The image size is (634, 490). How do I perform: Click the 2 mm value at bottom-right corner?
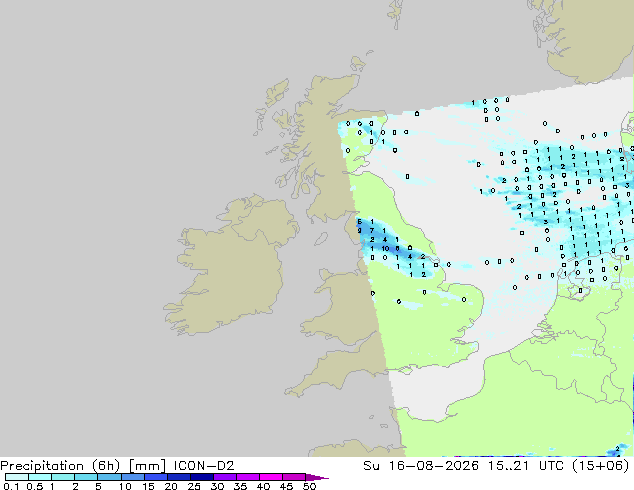point(617,449)
